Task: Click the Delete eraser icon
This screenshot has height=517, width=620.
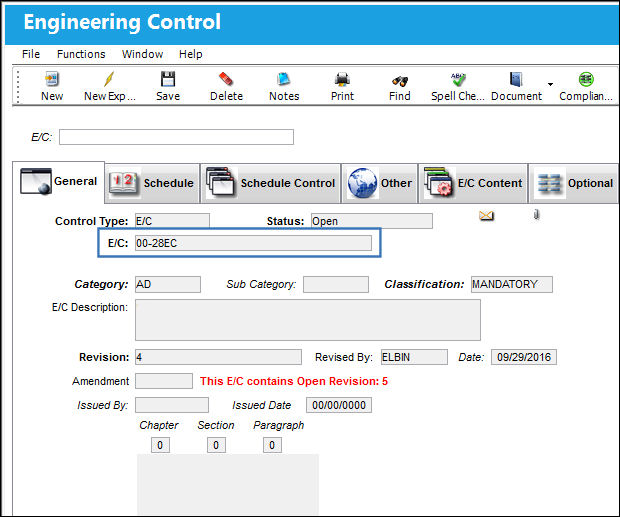Action: (226, 79)
